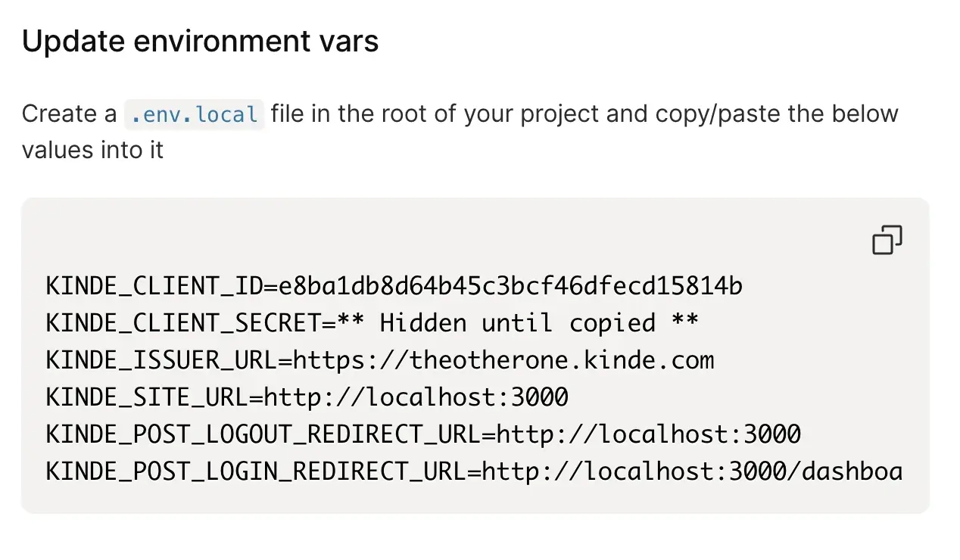Screen dimensions: 960x560
Task: Click the localhost:3000/dashboa login redirect value
Action: tap(693, 472)
